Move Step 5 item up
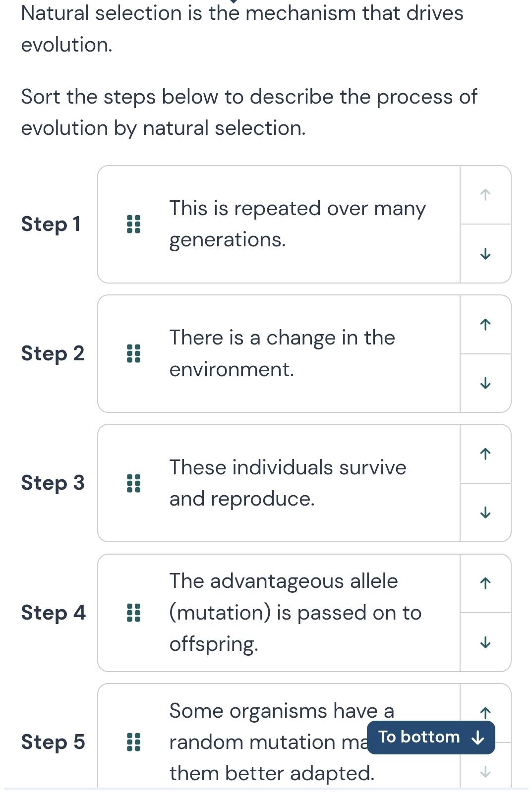Screen dimensions: 532x799 click(485, 712)
